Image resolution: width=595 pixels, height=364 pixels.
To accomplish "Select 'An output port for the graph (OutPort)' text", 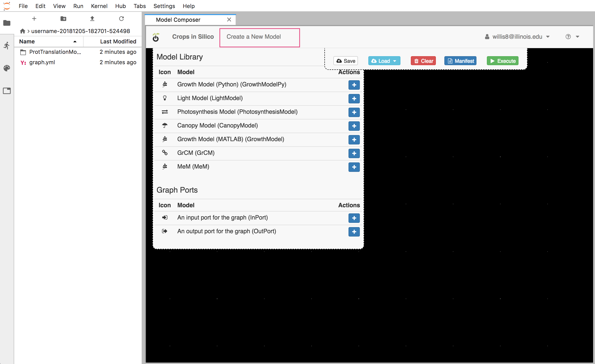I will 226,231.
